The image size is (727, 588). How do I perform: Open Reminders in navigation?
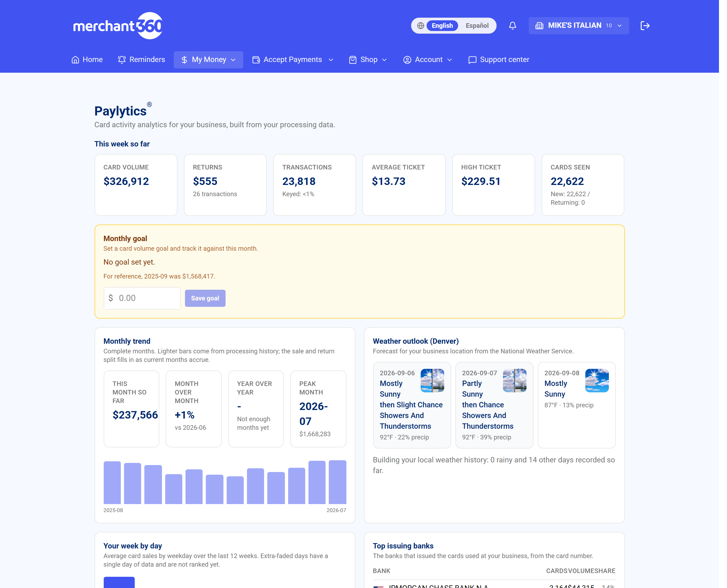pos(141,60)
